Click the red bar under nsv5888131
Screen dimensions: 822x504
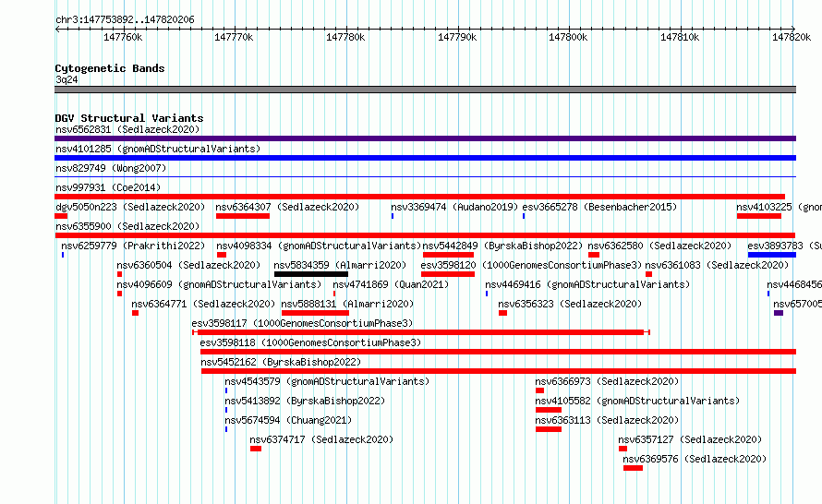click(315, 313)
